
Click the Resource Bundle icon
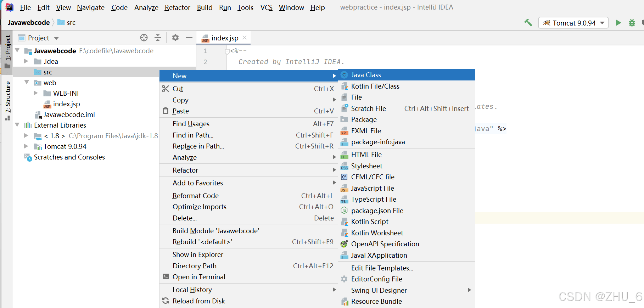(x=344, y=301)
